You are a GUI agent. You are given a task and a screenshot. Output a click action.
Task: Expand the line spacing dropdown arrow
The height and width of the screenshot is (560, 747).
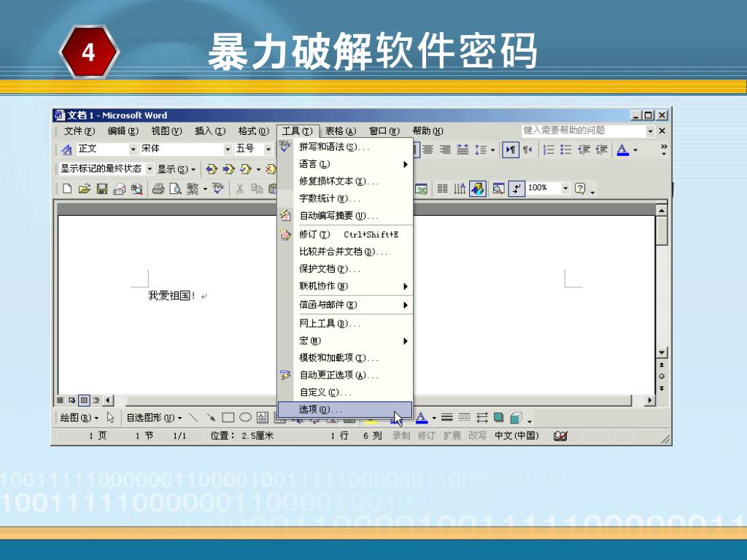(x=492, y=150)
